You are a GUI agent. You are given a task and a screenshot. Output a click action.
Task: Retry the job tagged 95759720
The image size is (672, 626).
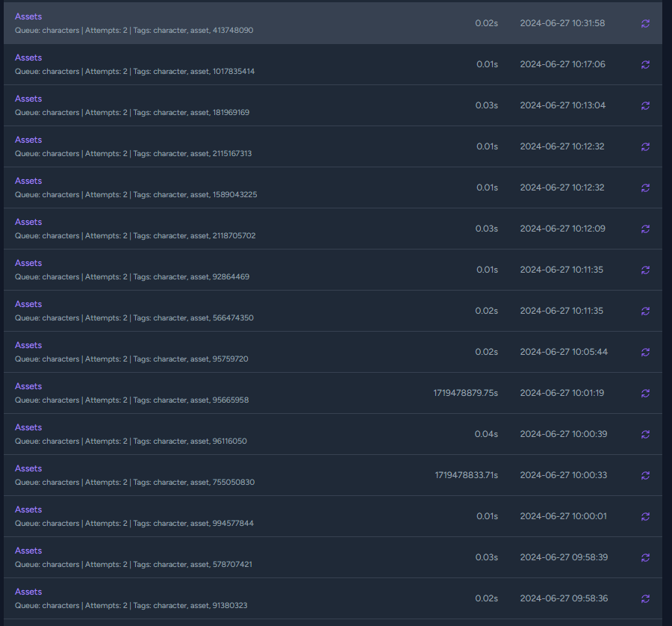(645, 352)
